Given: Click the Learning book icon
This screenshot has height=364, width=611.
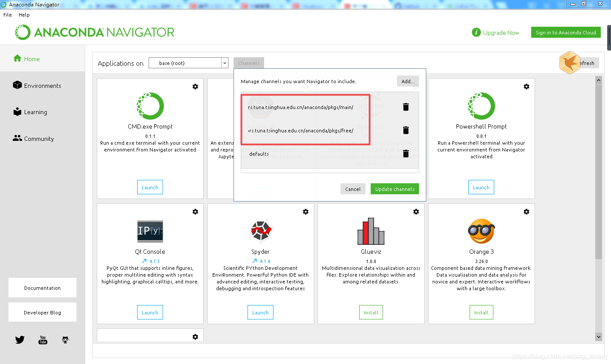Looking at the screenshot, I should (x=17, y=112).
